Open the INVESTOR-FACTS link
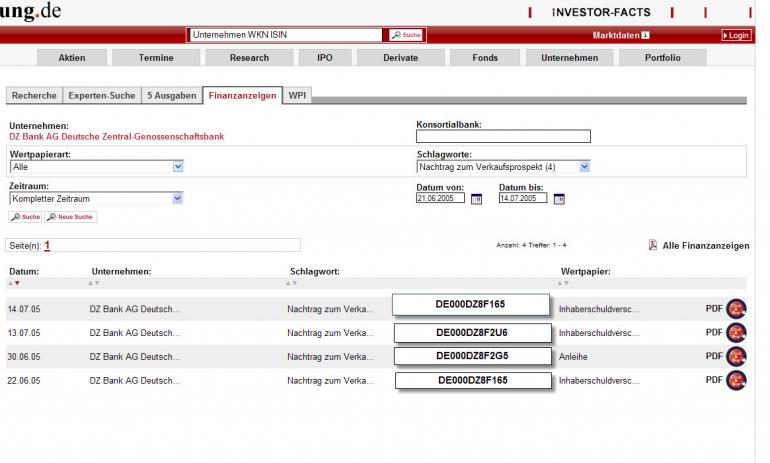This screenshot has height=463, width=770. [601, 12]
